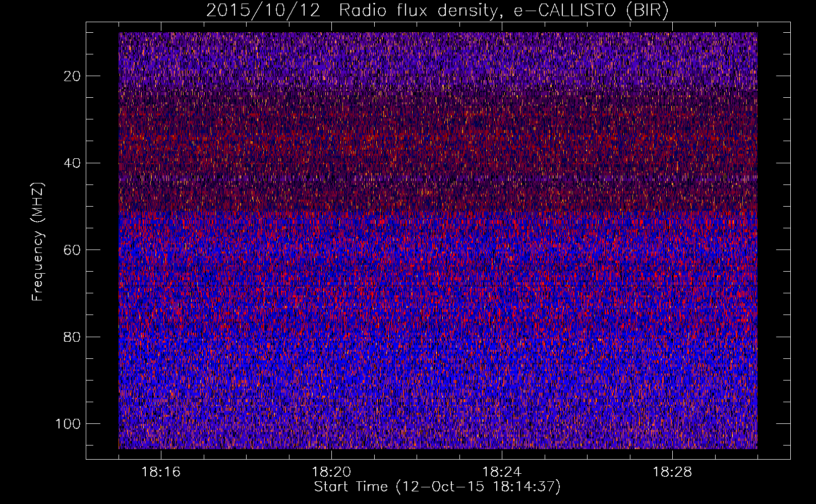Click the '20' frequency tick label
816x504 pixels.
tap(72, 76)
